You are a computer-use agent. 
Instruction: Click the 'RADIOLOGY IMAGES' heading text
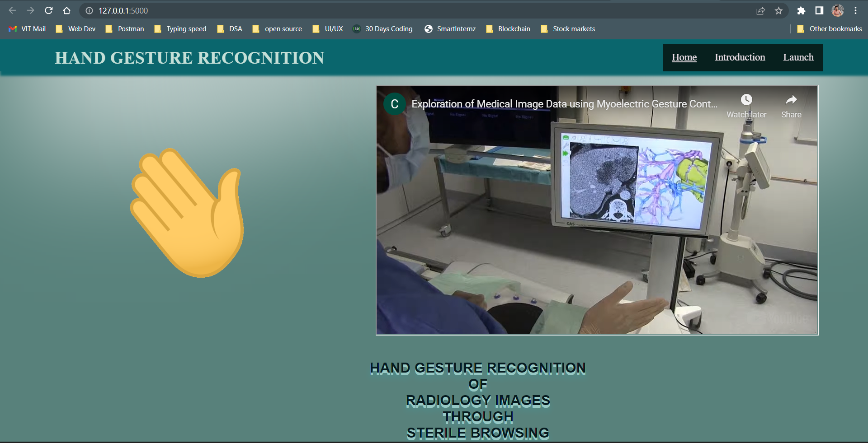478,401
